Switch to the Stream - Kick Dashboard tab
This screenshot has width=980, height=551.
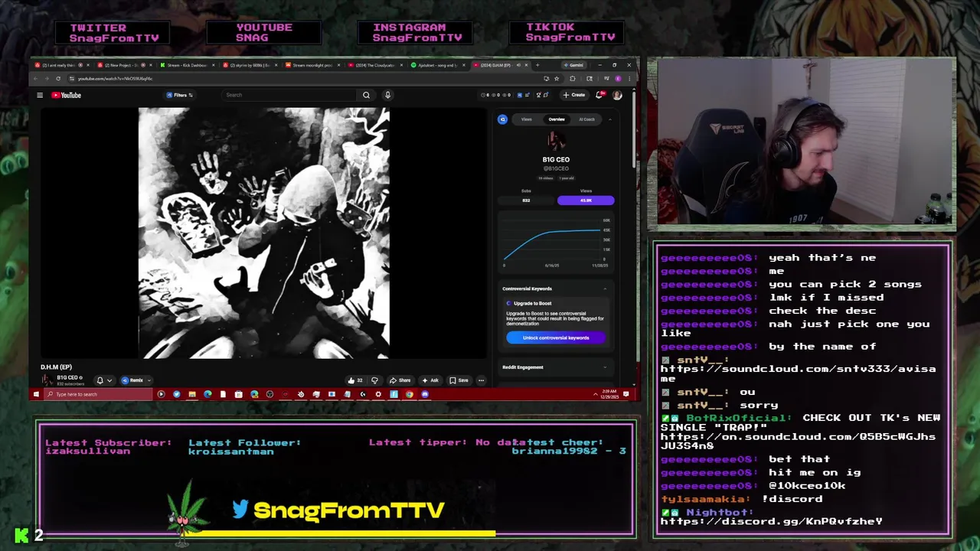(x=186, y=65)
